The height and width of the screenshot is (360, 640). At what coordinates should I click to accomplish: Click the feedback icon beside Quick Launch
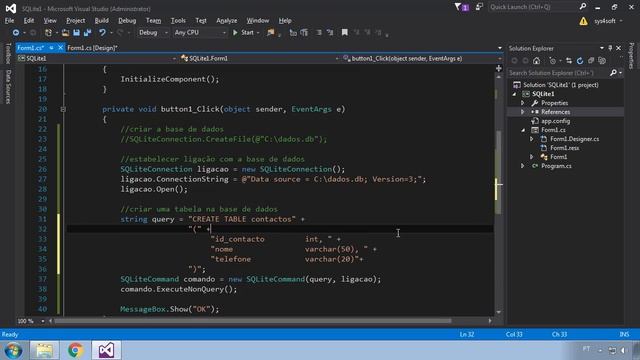tap(479, 7)
